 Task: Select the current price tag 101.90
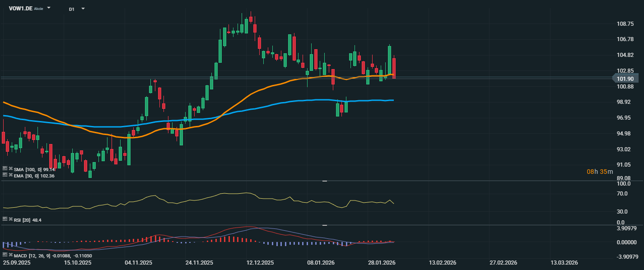pos(625,79)
